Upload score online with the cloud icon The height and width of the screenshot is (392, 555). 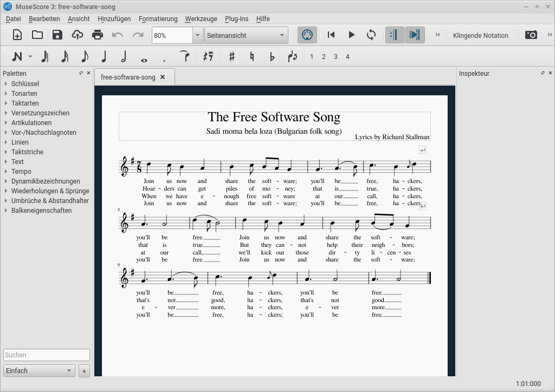point(78,35)
